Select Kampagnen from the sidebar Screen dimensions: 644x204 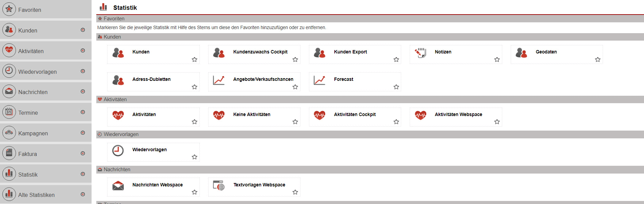click(33, 133)
